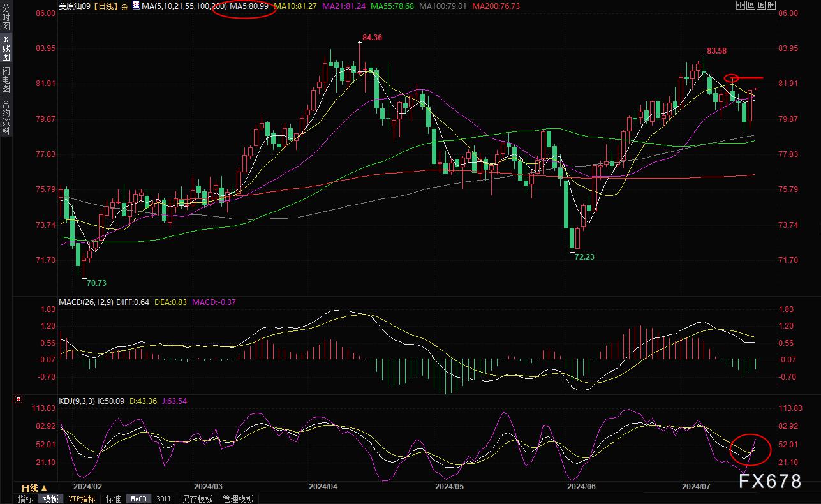Open the 闪电图 sidebar tab
The height and width of the screenshot is (504, 821).
(6, 80)
